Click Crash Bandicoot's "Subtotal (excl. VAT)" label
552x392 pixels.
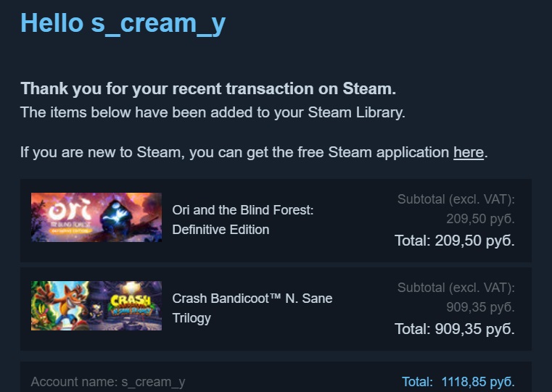[x=456, y=288]
